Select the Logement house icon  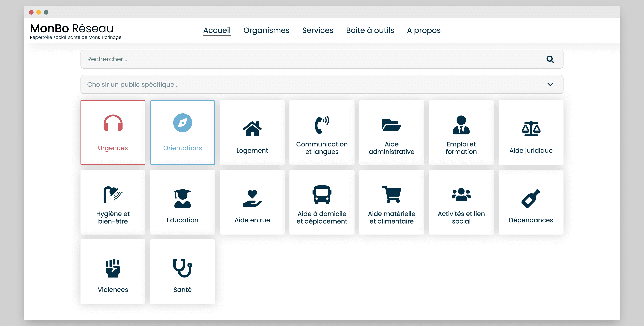[x=252, y=129]
